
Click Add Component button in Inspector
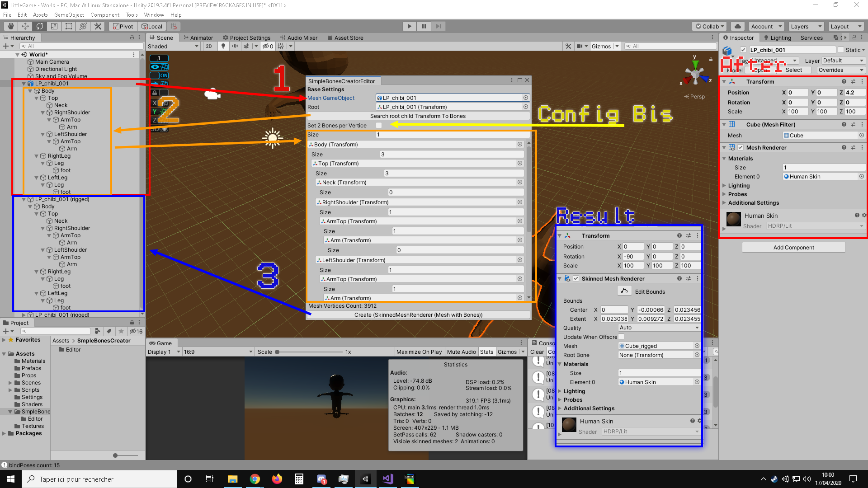pos(793,247)
